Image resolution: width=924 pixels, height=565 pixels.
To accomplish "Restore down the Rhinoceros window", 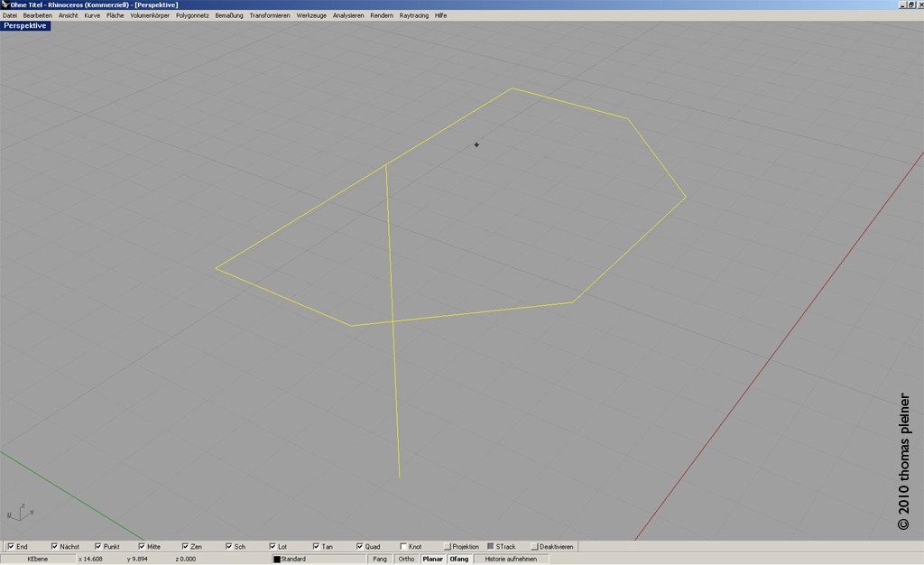I will coord(910,5).
